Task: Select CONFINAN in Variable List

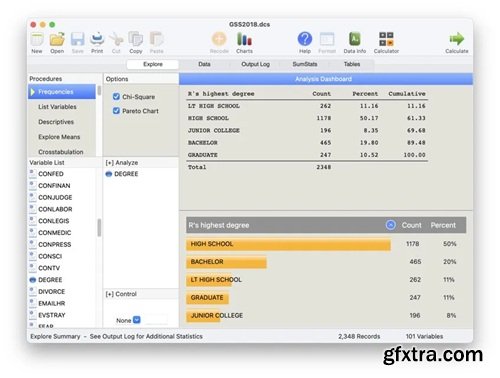Action: click(54, 186)
